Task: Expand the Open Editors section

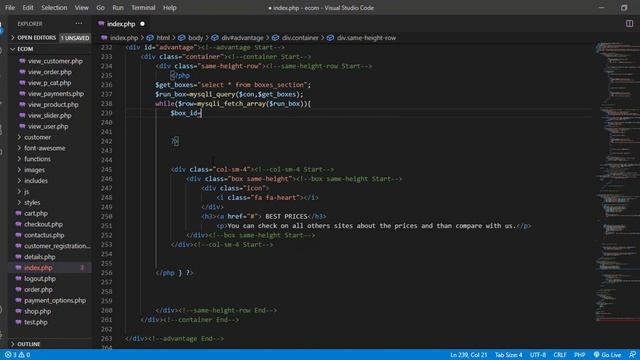Action: point(36,38)
